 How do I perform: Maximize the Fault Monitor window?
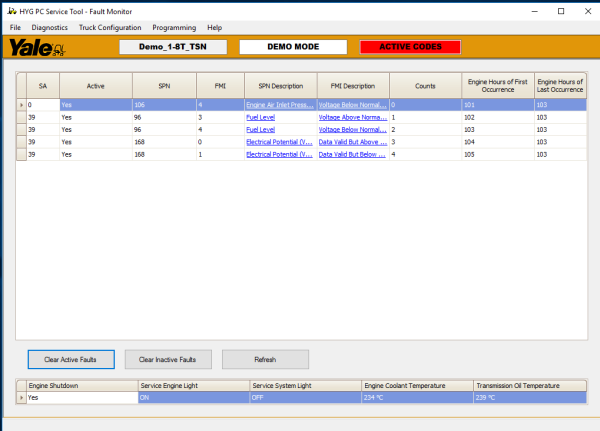[x=561, y=11]
